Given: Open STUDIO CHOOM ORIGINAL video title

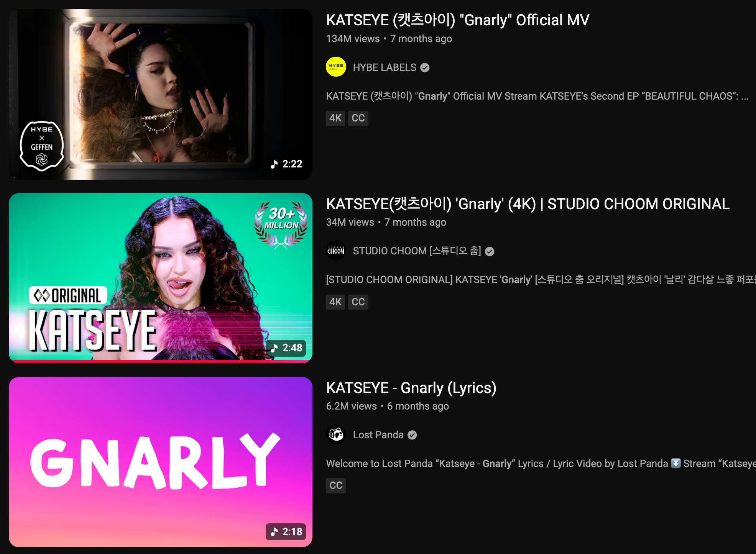Looking at the screenshot, I should [x=528, y=204].
